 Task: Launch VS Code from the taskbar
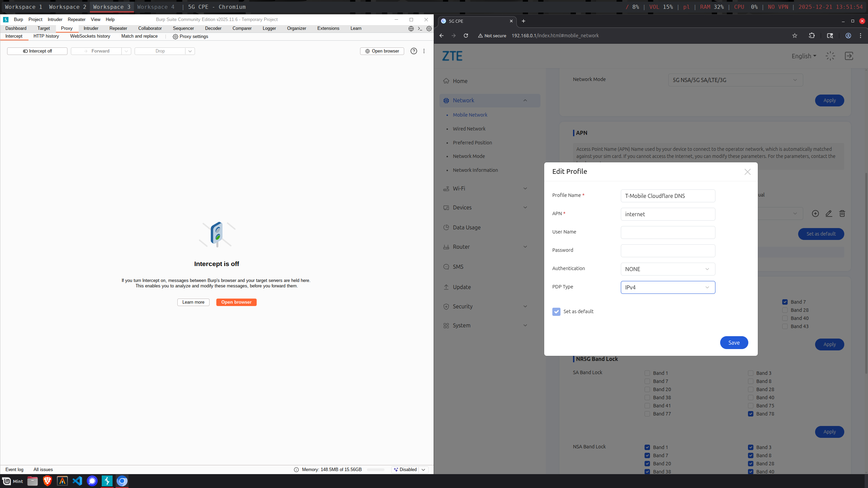coord(77,481)
